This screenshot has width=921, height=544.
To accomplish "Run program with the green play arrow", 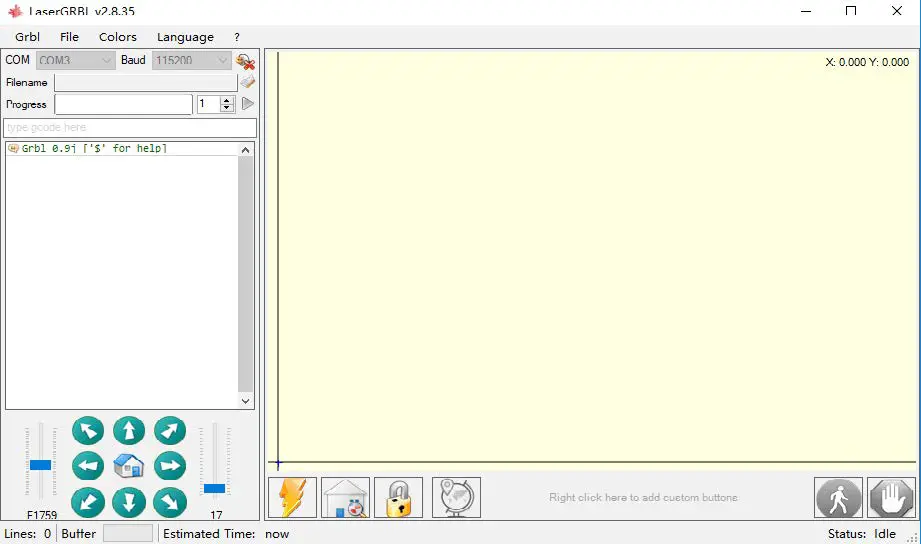I will [248, 104].
